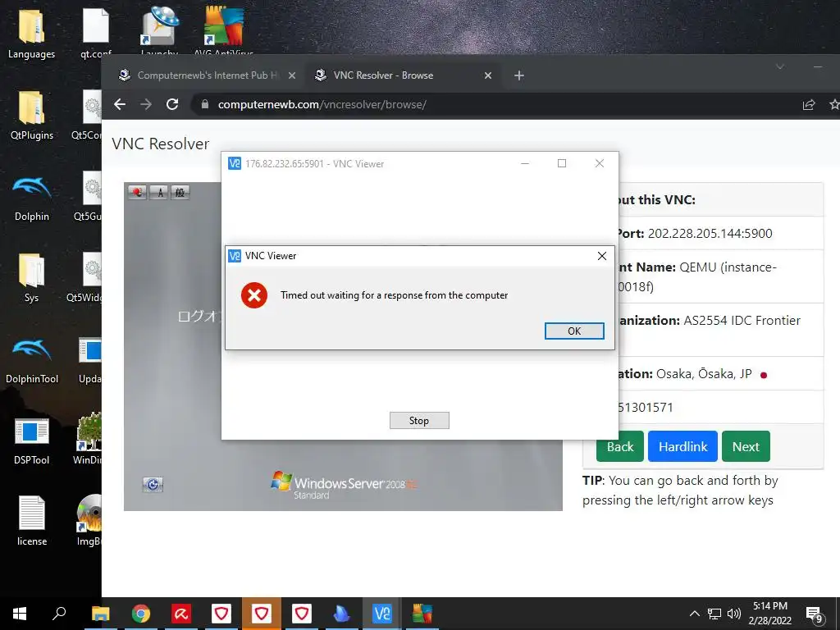Image resolution: width=840 pixels, height=630 pixels.
Task: Reload the browser page
Action: pyautogui.click(x=172, y=104)
